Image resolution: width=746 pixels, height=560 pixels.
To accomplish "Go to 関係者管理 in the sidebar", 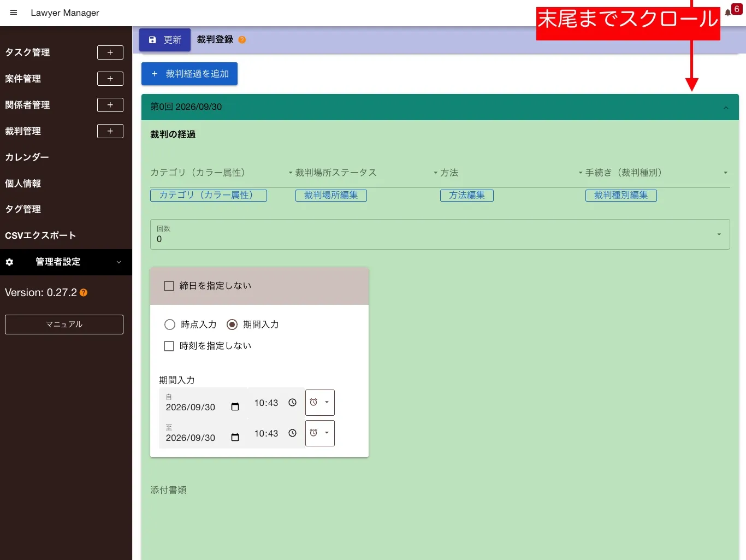I will (x=27, y=105).
